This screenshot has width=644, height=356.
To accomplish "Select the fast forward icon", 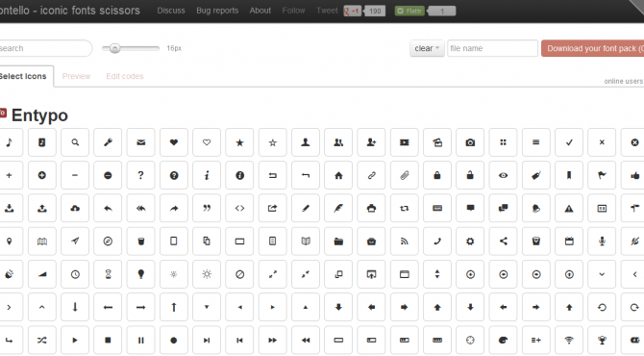I will click(x=272, y=340).
